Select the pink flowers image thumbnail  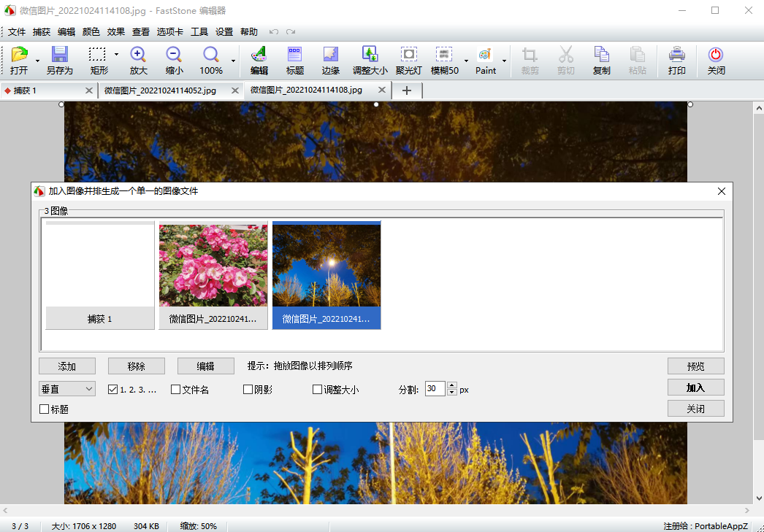click(213, 266)
